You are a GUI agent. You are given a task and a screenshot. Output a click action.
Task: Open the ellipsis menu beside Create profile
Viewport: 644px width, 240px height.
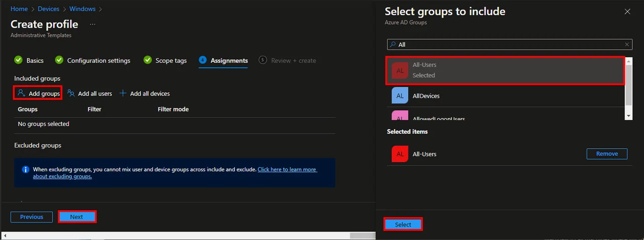click(93, 24)
